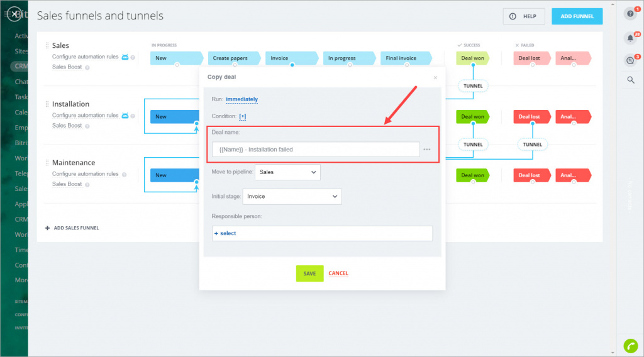
Task: Click the green SAVE button
Action: click(x=309, y=273)
